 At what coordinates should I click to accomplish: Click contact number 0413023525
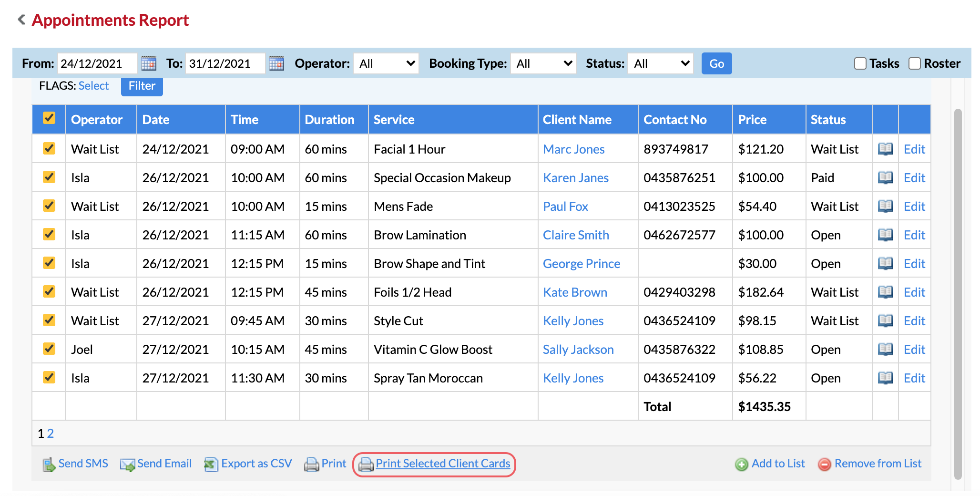(679, 207)
